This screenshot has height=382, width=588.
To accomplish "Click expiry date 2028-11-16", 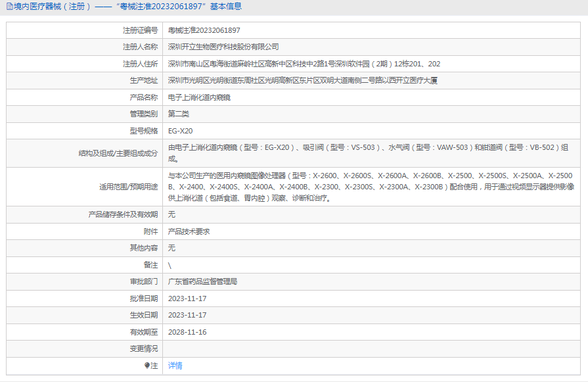I will click(187, 332).
